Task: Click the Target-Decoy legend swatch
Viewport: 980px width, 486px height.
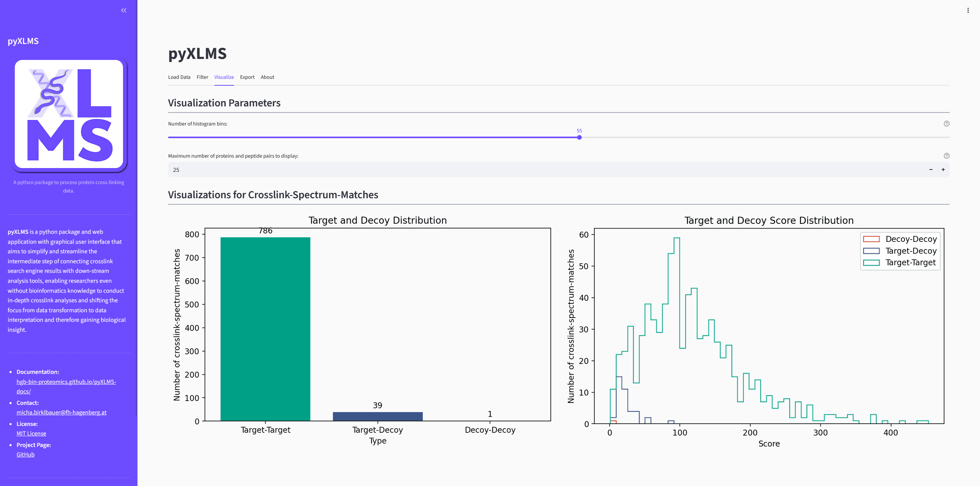Action: (871, 251)
